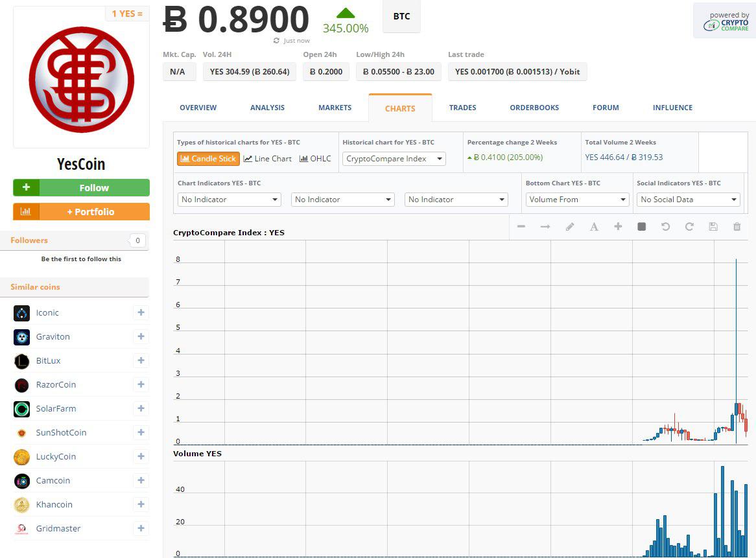This screenshot has width=756, height=558.
Task: Open the middle No Indicator dropdown
Action: [x=343, y=200]
